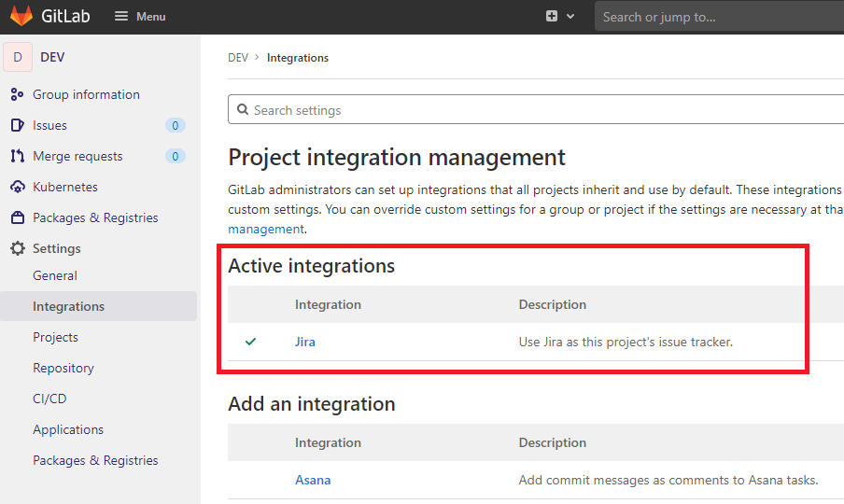The image size is (844, 504).
Task: Click DEV in the breadcrumb
Action: pos(238,58)
